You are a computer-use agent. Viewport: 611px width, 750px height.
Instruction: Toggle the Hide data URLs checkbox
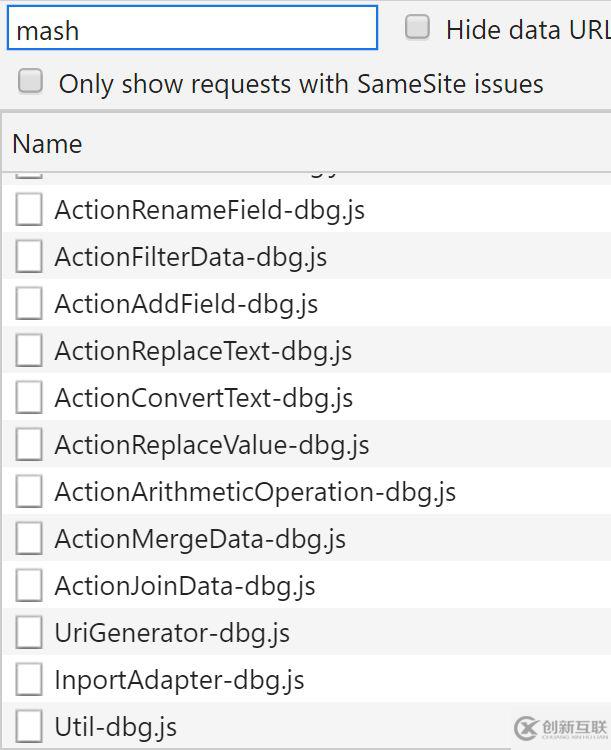[x=417, y=28]
